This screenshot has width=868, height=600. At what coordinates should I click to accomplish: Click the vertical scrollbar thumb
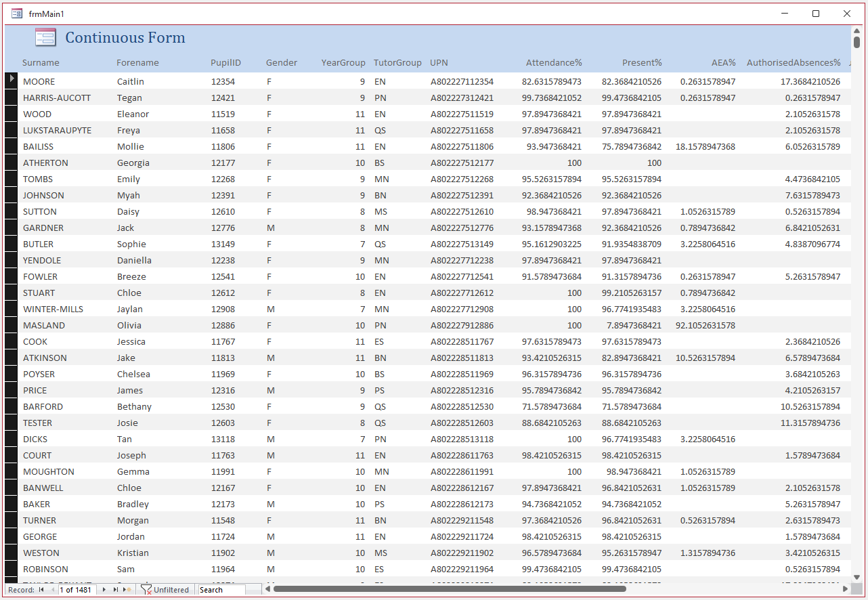tap(856, 42)
